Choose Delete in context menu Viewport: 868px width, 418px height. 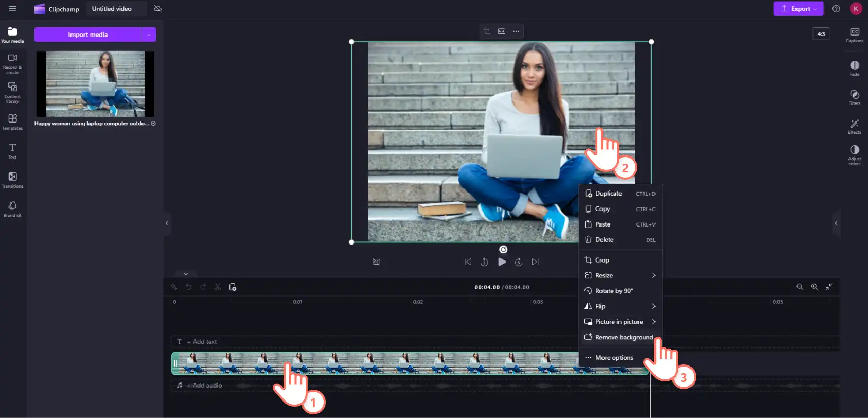click(621, 240)
